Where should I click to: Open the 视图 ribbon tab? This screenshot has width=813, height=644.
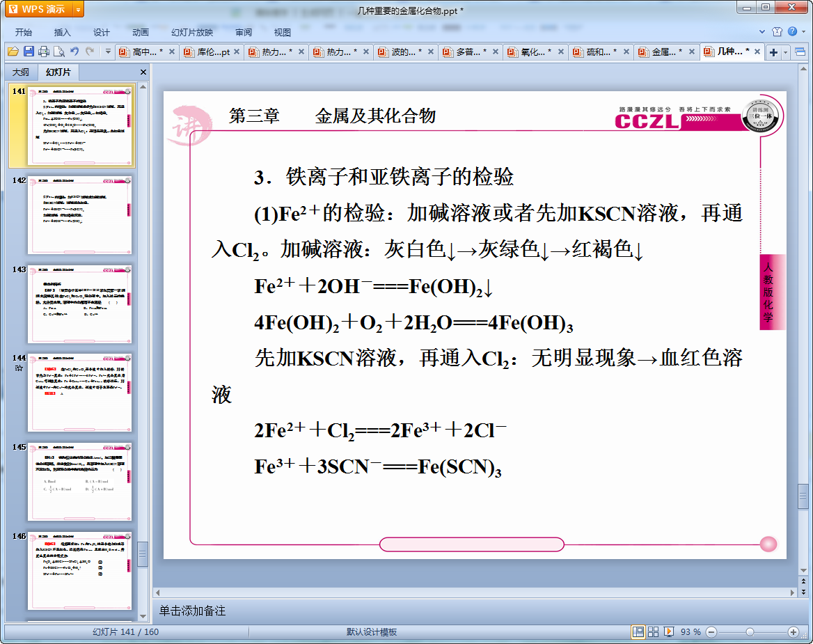[x=282, y=32]
